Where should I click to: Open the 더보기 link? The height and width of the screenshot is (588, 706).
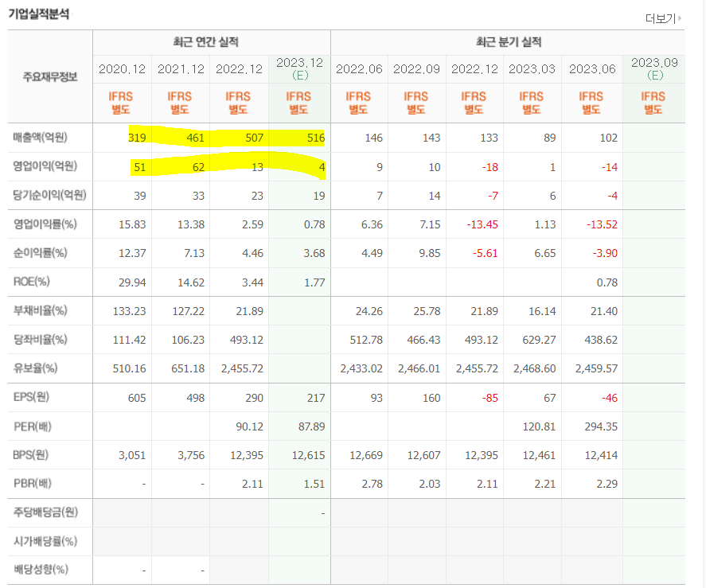point(661,18)
